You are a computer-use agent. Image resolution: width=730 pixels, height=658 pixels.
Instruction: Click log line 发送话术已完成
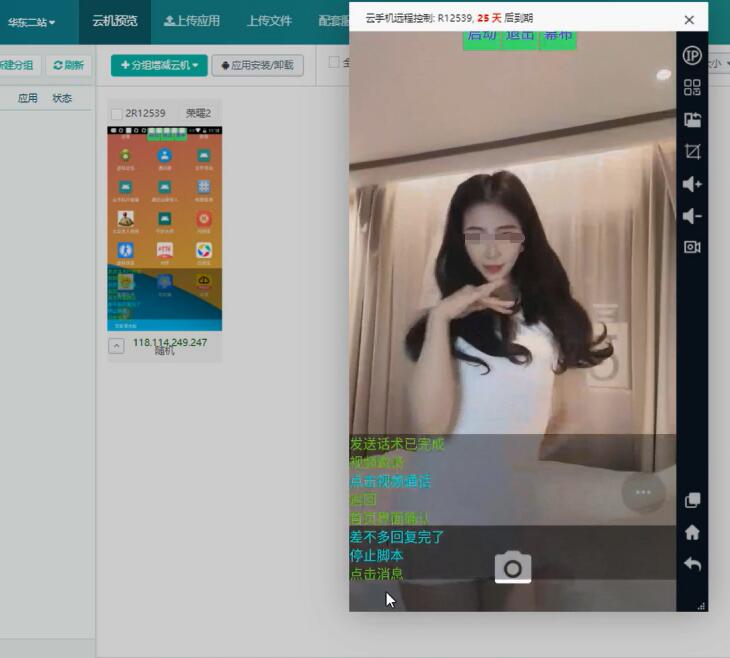coord(397,444)
